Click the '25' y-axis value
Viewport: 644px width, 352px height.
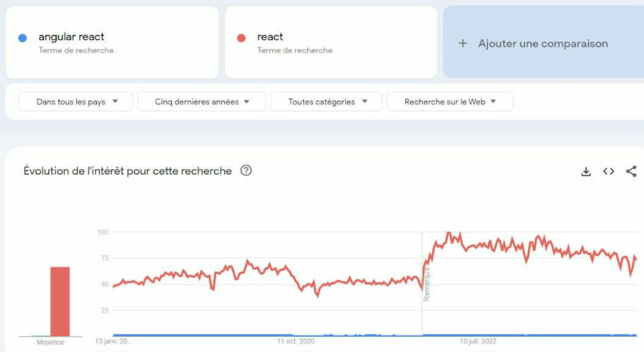point(105,311)
